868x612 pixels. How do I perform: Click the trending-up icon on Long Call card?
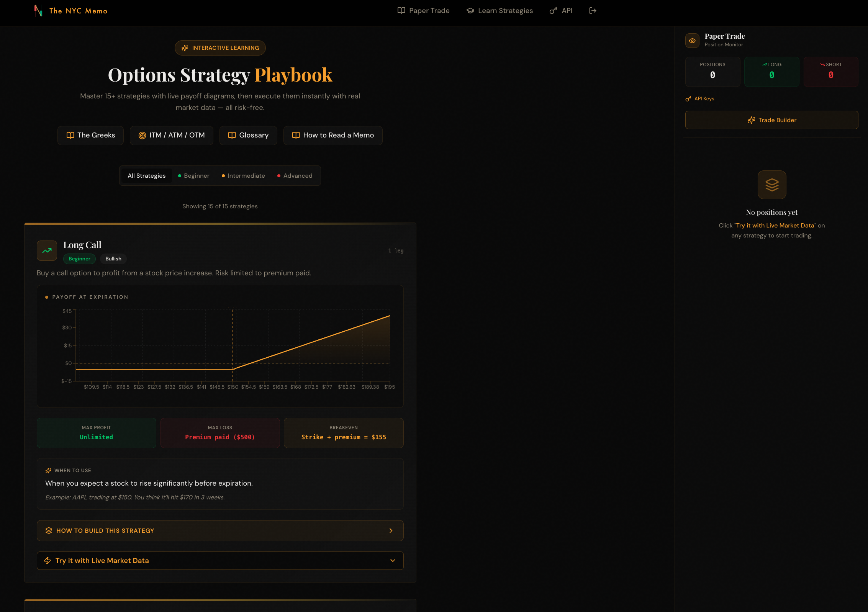point(47,250)
